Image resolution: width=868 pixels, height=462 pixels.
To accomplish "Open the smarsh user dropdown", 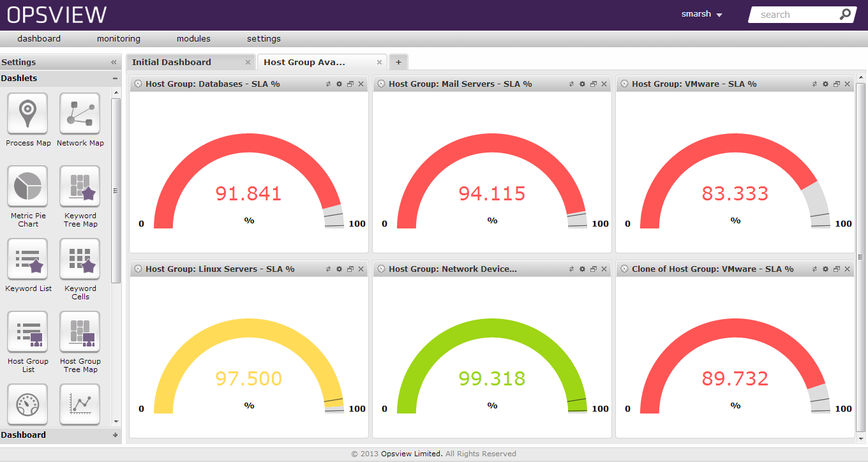I will pyautogui.click(x=701, y=14).
